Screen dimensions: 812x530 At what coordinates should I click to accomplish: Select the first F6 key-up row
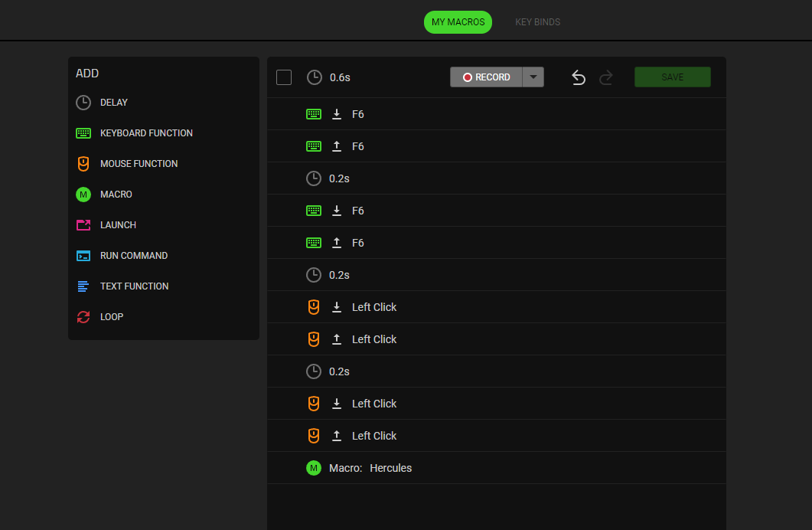(x=496, y=146)
